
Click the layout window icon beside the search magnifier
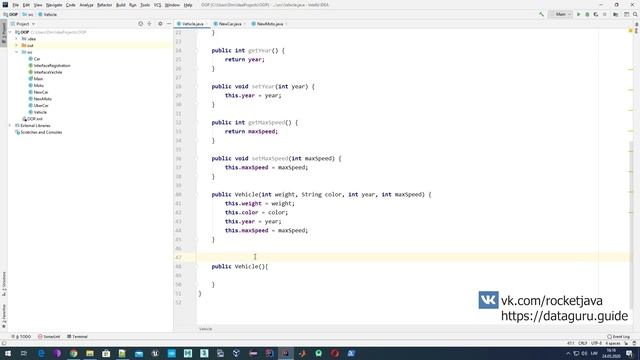tap(626, 14)
